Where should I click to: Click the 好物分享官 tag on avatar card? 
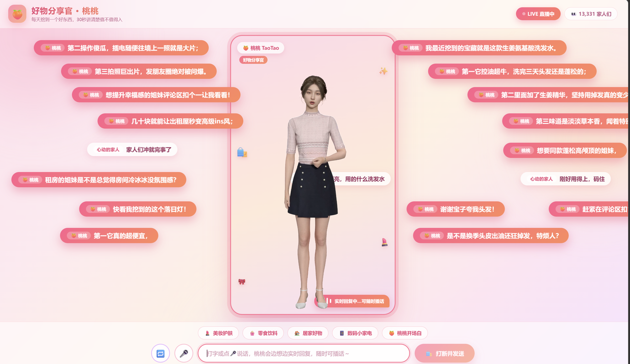[x=253, y=60]
